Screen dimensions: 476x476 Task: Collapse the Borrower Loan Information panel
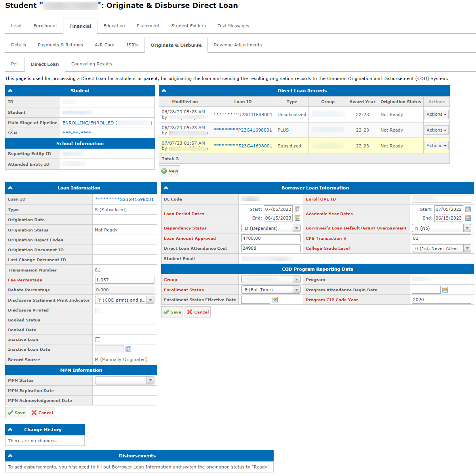[x=166, y=188]
